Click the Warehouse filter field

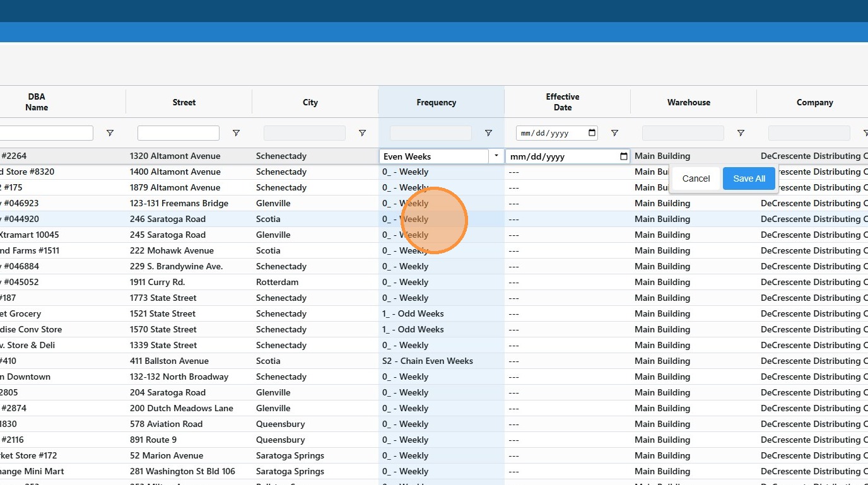tap(683, 133)
